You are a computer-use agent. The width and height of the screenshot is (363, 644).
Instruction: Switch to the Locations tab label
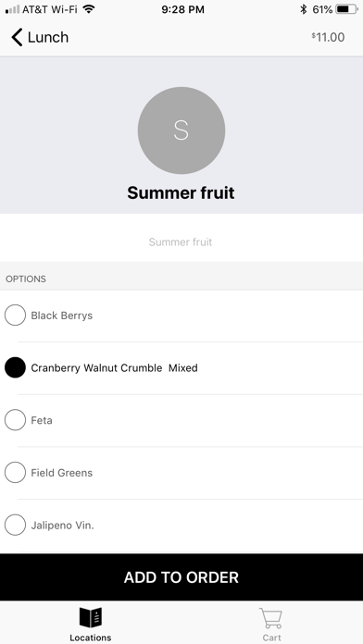click(x=91, y=638)
